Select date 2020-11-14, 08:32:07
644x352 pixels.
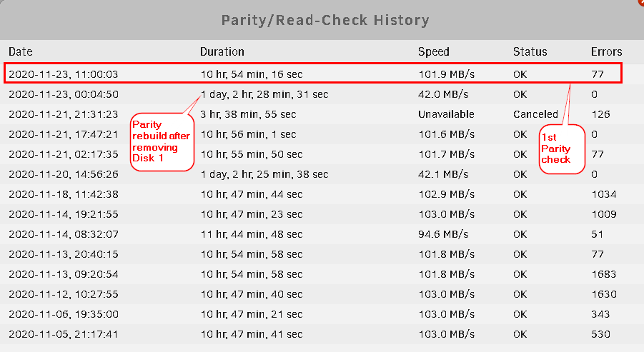click(63, 235)
